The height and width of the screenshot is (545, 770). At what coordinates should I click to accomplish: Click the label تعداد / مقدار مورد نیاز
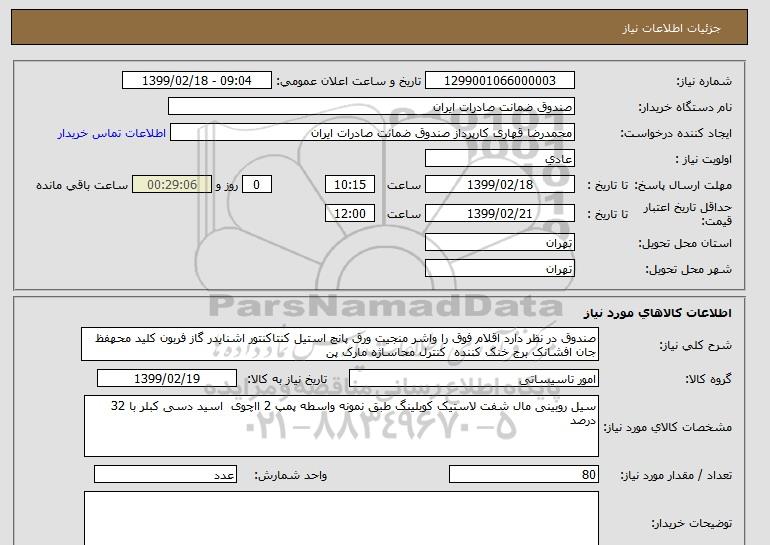(x=676, y=475)
